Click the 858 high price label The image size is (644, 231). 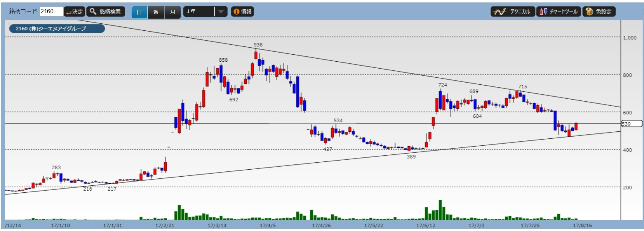(223, 60)
